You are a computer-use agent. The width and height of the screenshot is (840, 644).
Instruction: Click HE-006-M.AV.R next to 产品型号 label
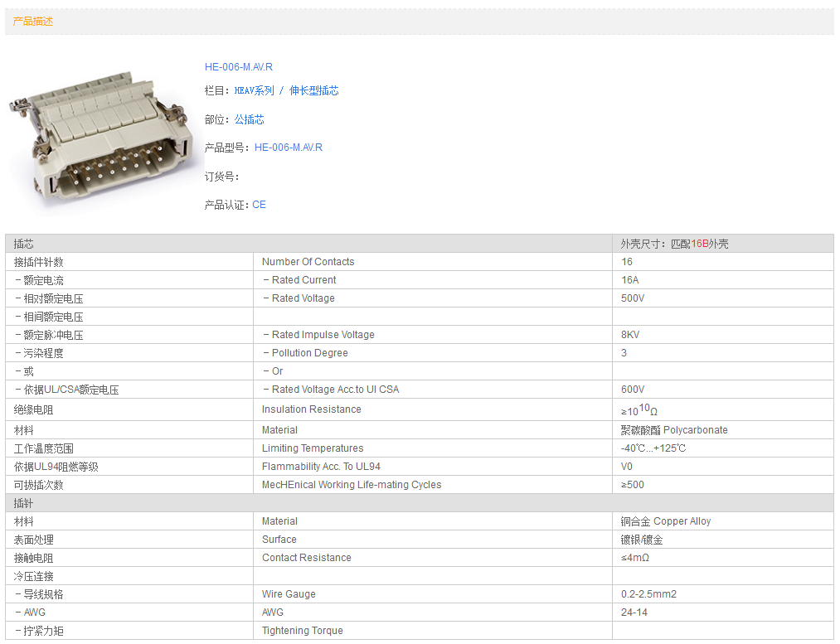[x=288, y=148]
